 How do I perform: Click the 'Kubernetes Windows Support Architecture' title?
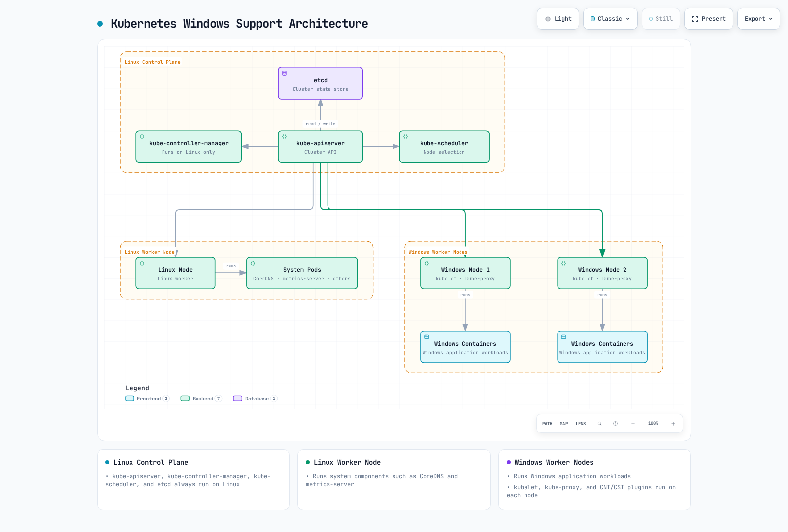pyautogui.click(x=239, y=24)
